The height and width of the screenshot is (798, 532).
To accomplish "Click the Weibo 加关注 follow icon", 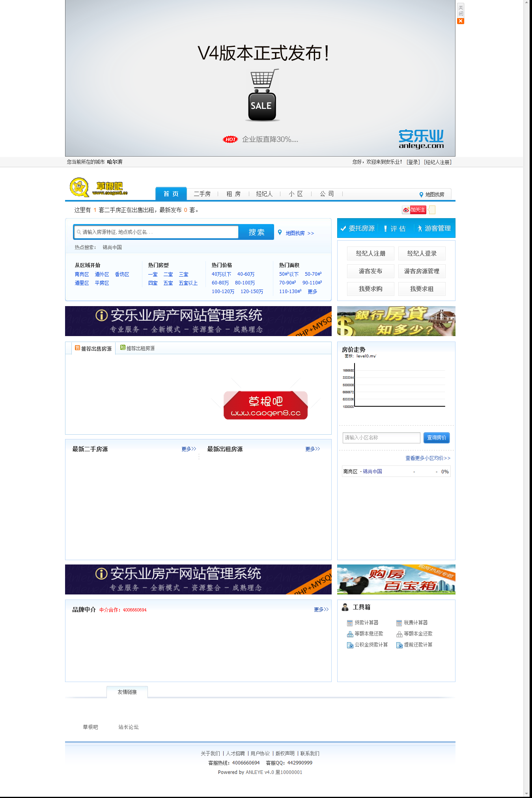I will pyautogui.click(x=414, y=210).
